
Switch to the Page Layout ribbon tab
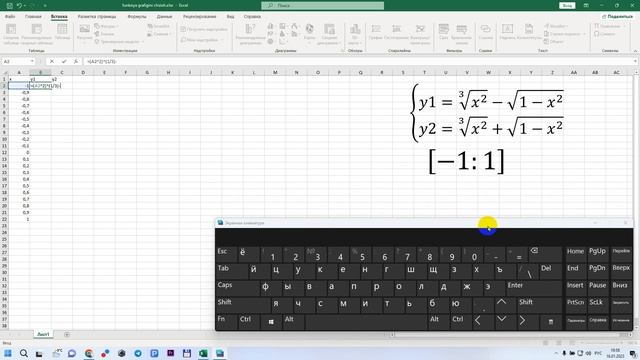click(x=97, y=17)
